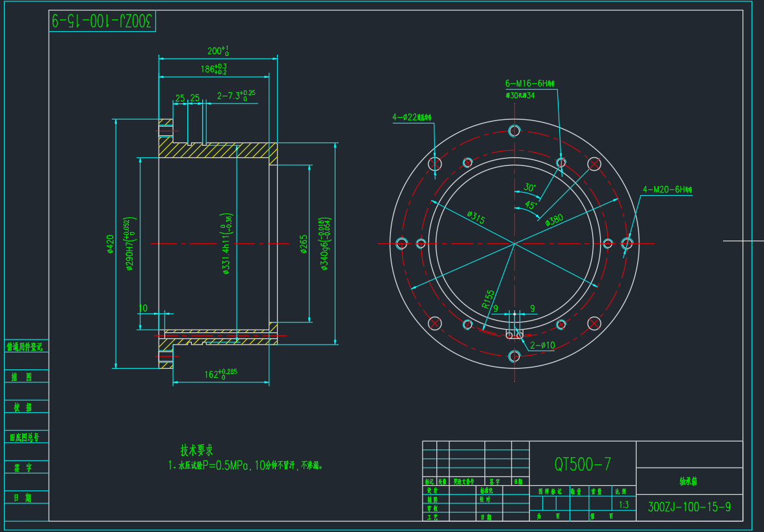764x532 pixels.
Task: Select the 4-M20-6H thread callout
Action: 666,190
